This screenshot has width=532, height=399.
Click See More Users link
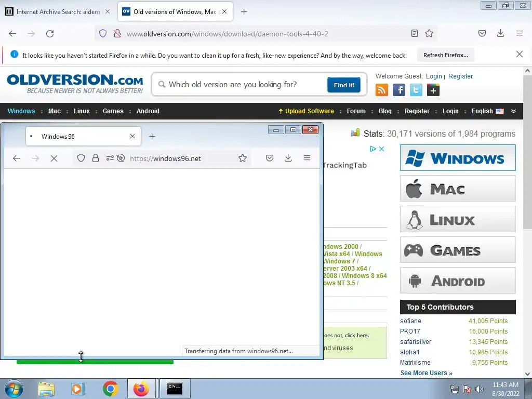point(426,373)
